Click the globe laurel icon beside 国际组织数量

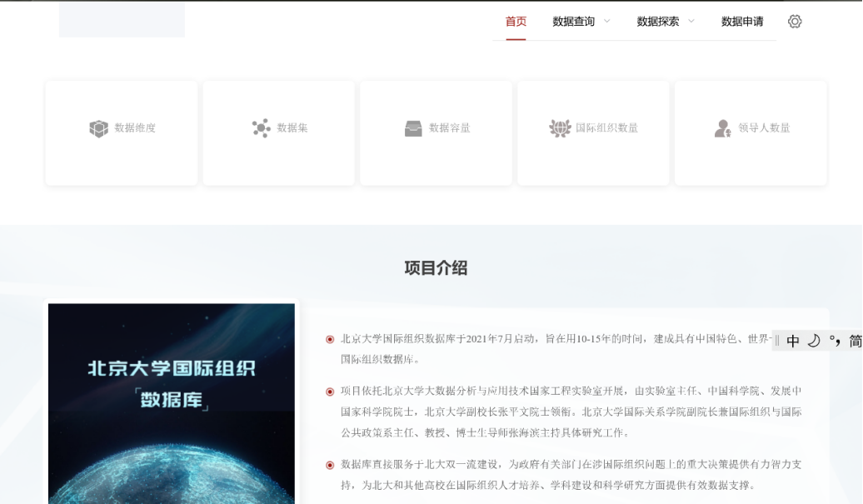click(560, 128)
